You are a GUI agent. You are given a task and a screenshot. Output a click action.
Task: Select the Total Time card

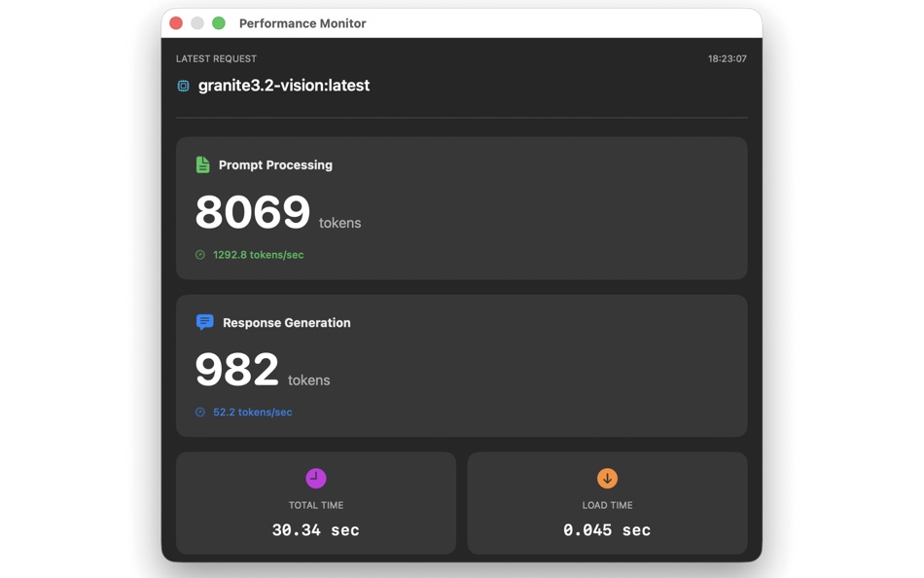(x=315, y=503)
